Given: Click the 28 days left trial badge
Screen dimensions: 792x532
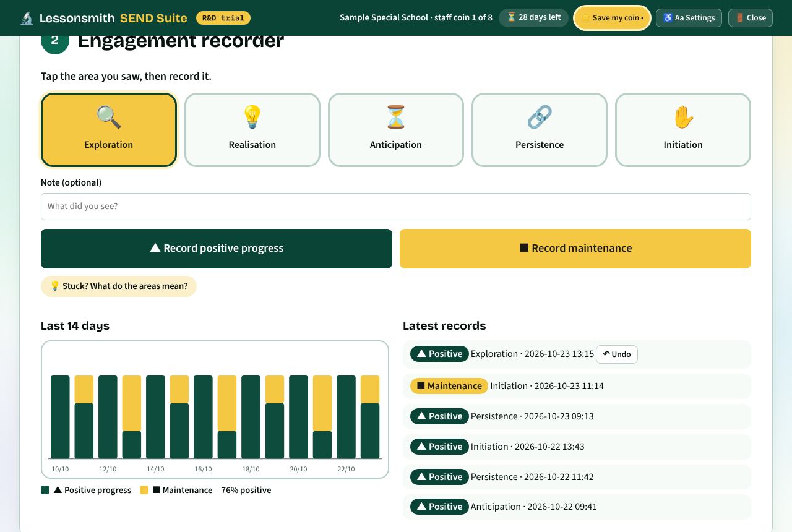Looking at the screenshot, I should (x=533, y=17).
